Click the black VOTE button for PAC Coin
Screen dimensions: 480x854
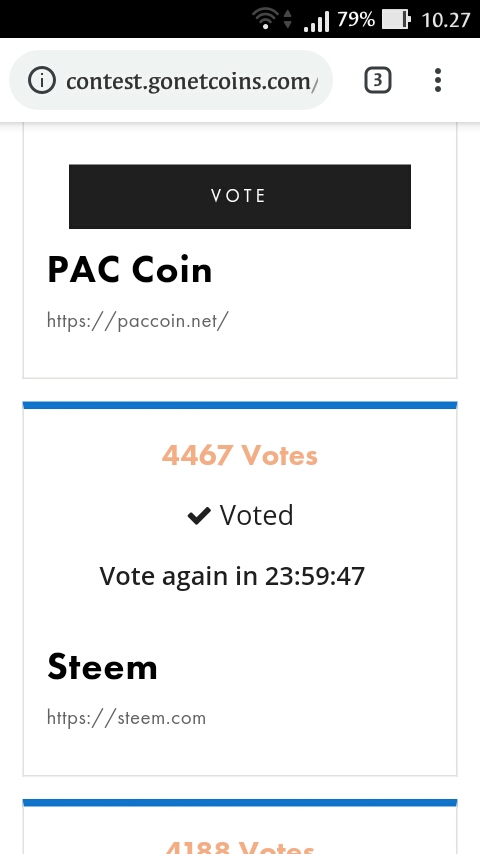click(240, 196)
